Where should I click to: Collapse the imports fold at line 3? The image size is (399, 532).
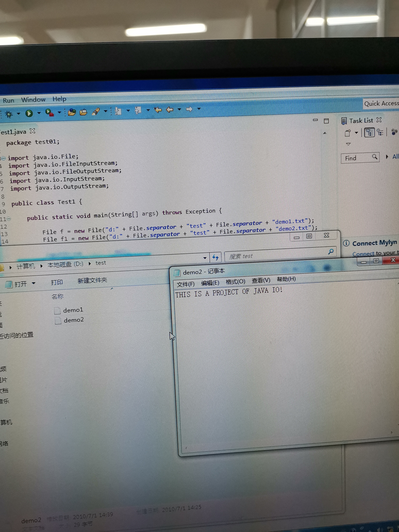pyautogui.click(x=4, y=158)
